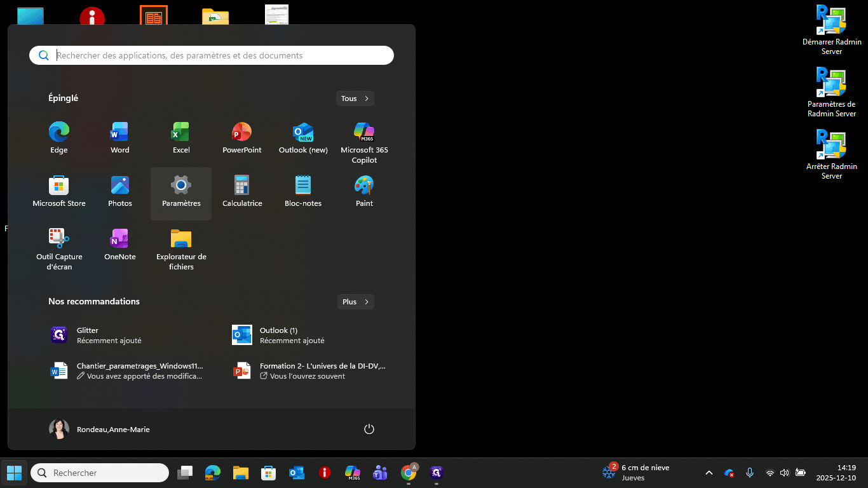Image resolution: width=868 pixels, height=488 pixels.
Task: Open the Rondeau,Anne-Marie user account menu
Action: tap(100, 430)
